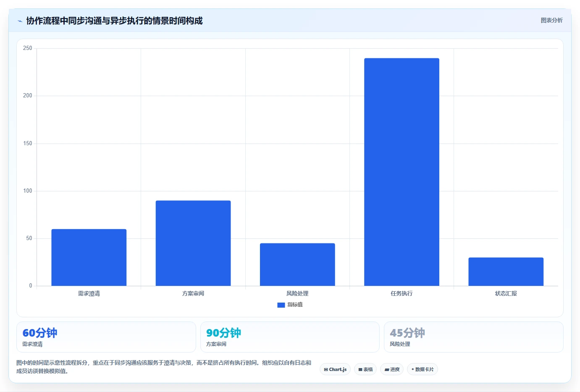Click the 数据卡片 tag chip
Image resolution: width=580 pixels, height=392 pixels.
point(423,369)
